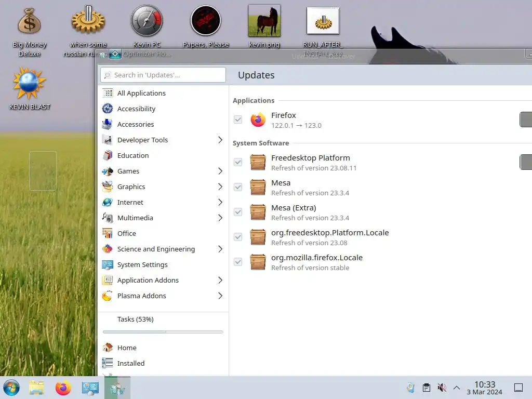Uncheck the Freedesktop Platform update checkbox

pyautogui.click(x=238, y=162)
